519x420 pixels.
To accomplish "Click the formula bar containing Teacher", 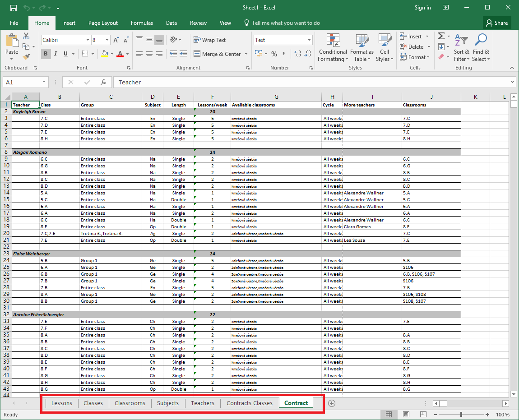I will coord(311,82).
